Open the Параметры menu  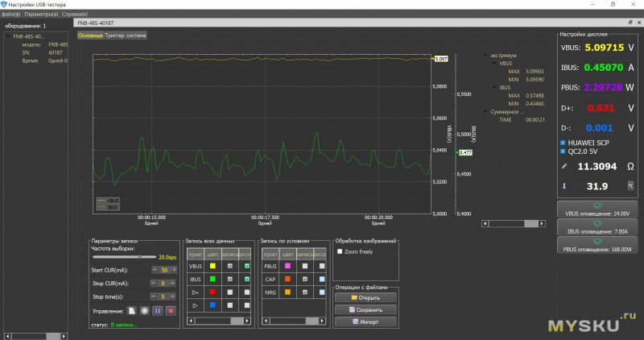click(x=40, y=15)
